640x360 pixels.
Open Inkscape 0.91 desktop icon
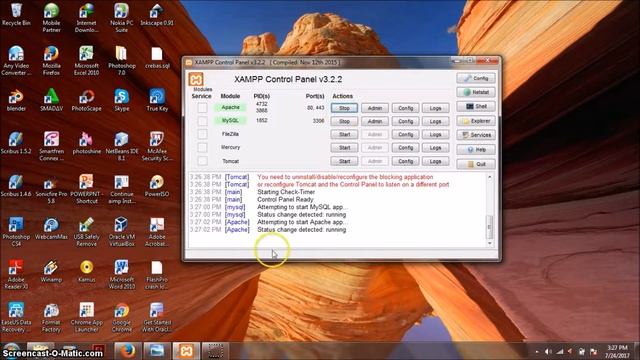pyautogui.click(x=157, y=15)
